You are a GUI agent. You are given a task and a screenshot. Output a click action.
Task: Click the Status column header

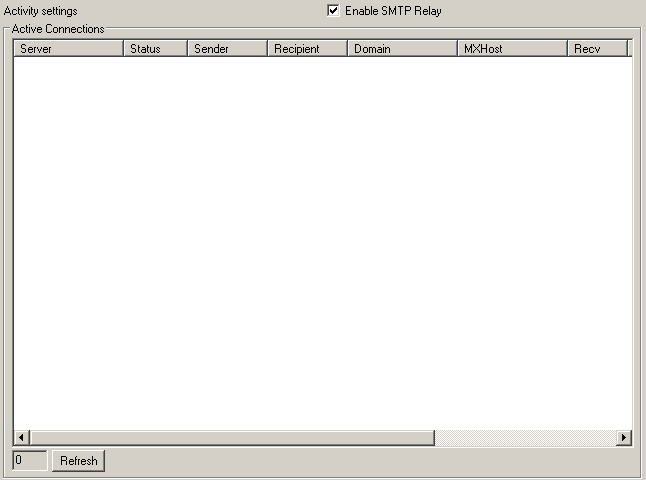(155, 48)
